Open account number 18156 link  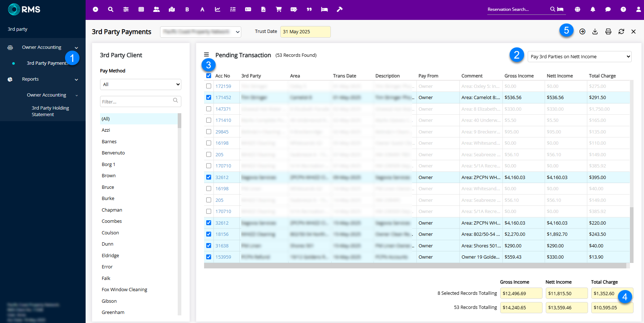pyautogui.click(x=222, y=234)
